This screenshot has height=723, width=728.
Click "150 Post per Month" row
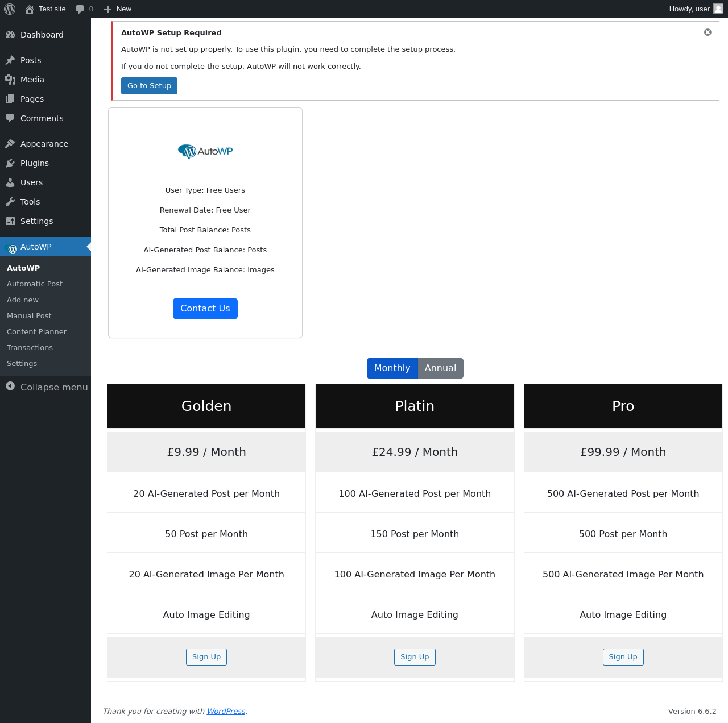[415, 534]
